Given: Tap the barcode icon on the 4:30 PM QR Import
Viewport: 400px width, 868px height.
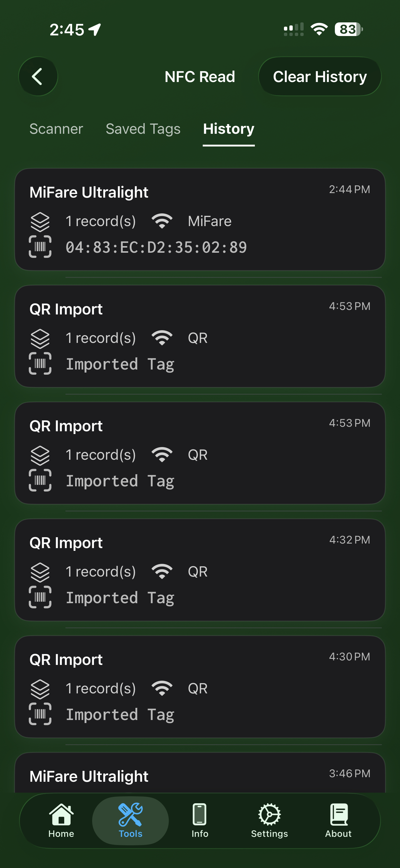Looking at the screenshot, I should point(41,714).
